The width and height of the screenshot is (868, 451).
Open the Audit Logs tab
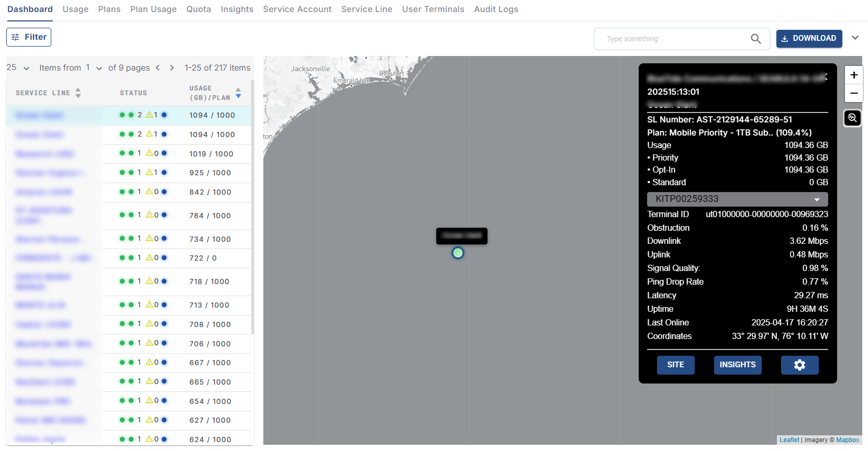pos(496,9)
